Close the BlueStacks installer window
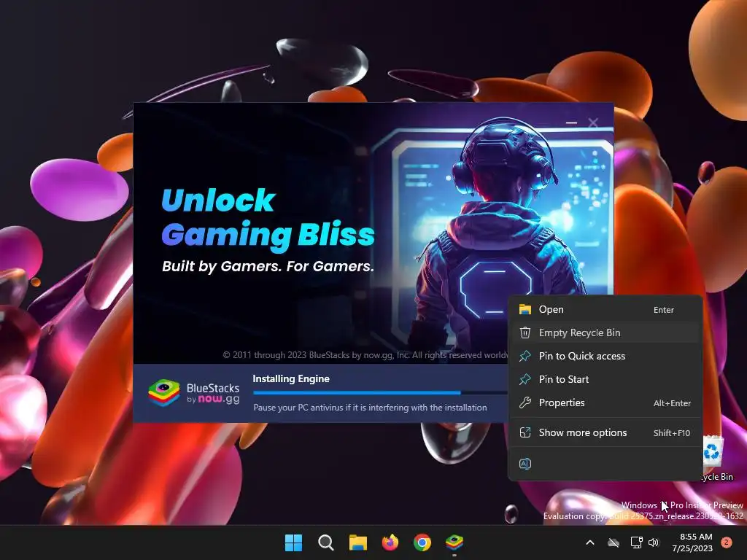This screenshot has width=747, height=560. point(593,122)
